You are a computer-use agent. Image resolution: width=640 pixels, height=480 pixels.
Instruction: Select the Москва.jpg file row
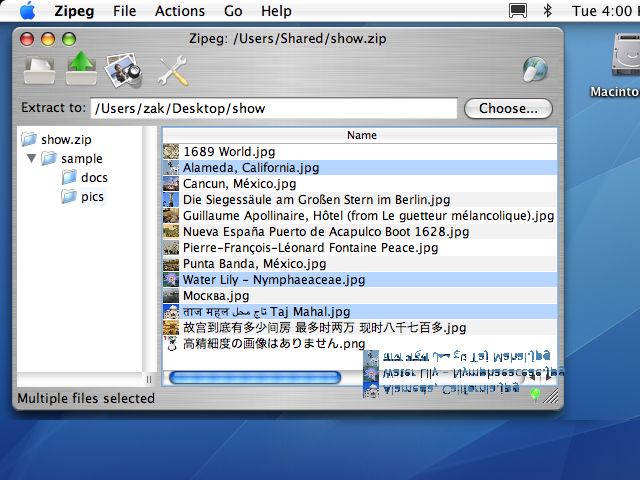pyautogui.click(x=360, y=296)
